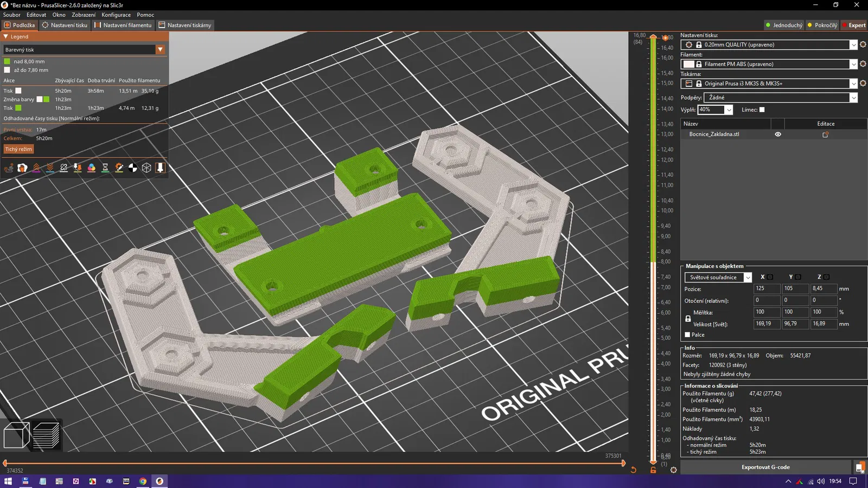Select Pokročilý (advanced) mode

(x=822, y=25)
